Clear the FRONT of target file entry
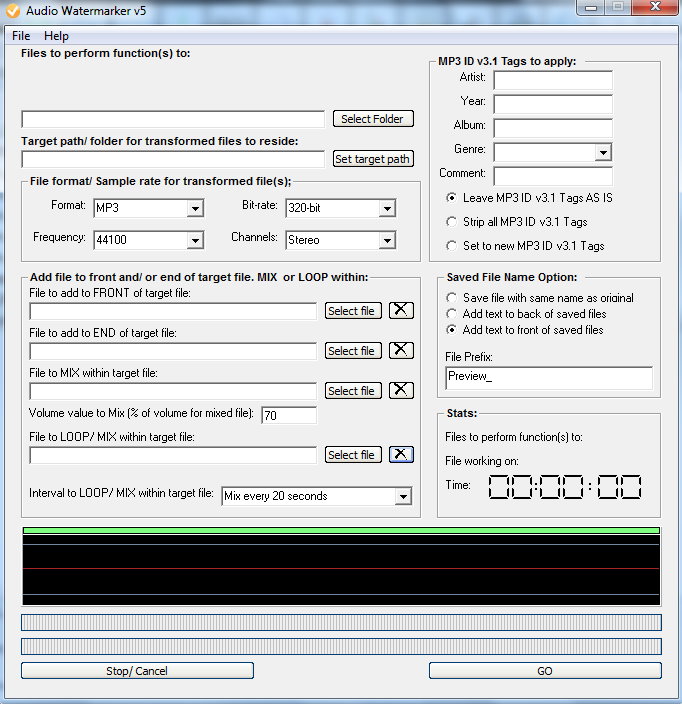682x704 pixels. (x=401, y=310)
